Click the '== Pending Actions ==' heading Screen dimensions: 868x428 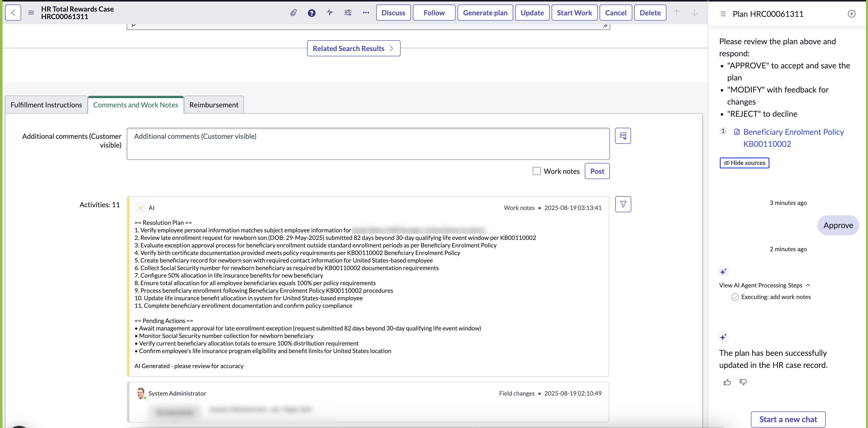tap(164, 321)
